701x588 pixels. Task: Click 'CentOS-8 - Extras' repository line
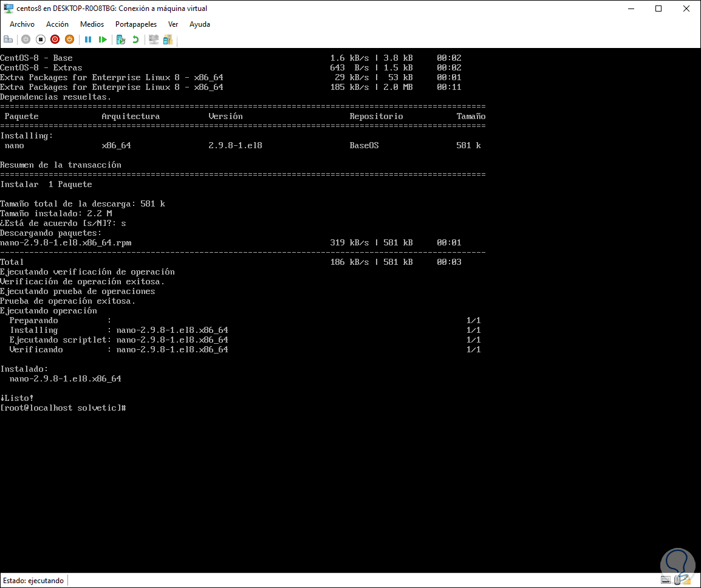click(x=41, y=67)
